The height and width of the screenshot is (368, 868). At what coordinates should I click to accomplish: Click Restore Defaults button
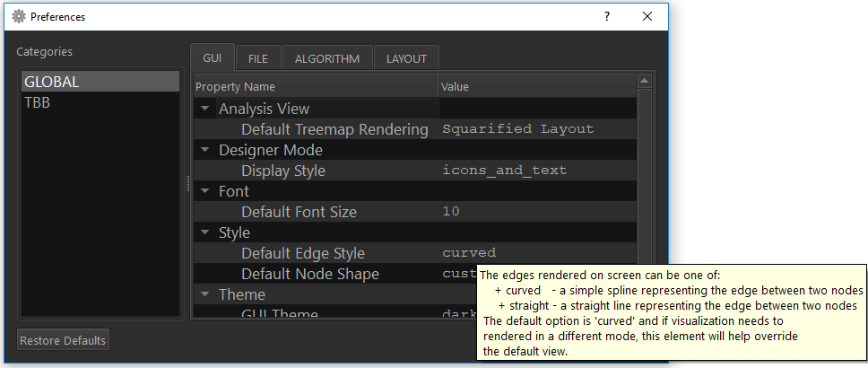pyautogui.click(x=64, y=340)
